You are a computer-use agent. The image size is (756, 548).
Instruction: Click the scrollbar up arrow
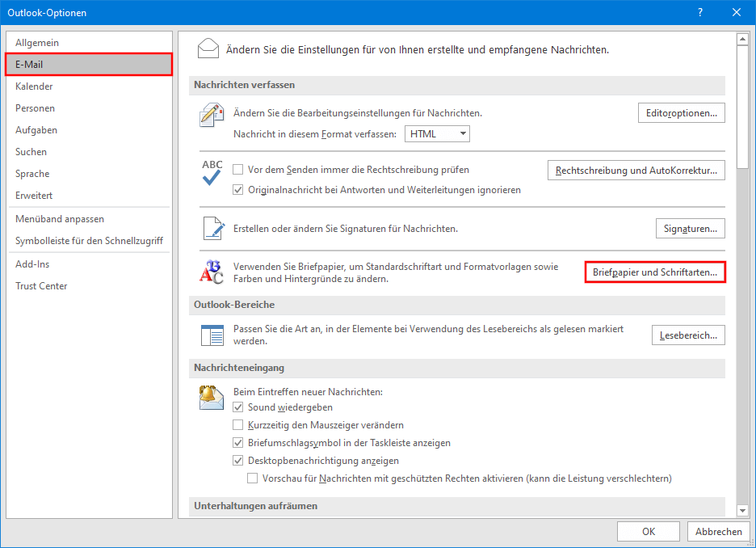pyautogui.click(x=742, y=39)
